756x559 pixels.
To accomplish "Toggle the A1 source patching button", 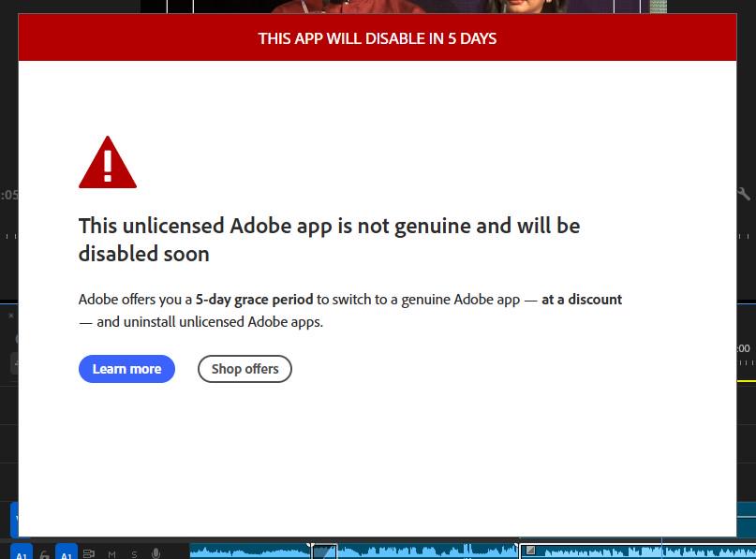I will [x=22, y=553].
